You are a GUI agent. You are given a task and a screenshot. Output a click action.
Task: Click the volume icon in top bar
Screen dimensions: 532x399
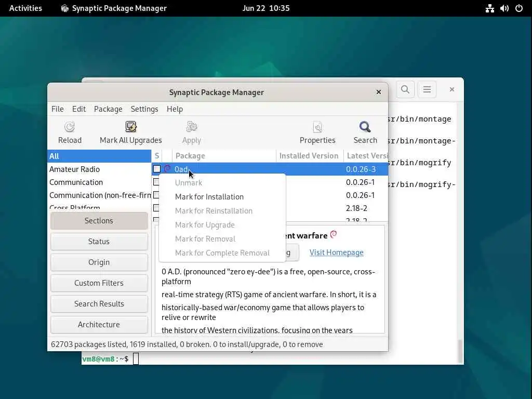(x=504, y=8)
